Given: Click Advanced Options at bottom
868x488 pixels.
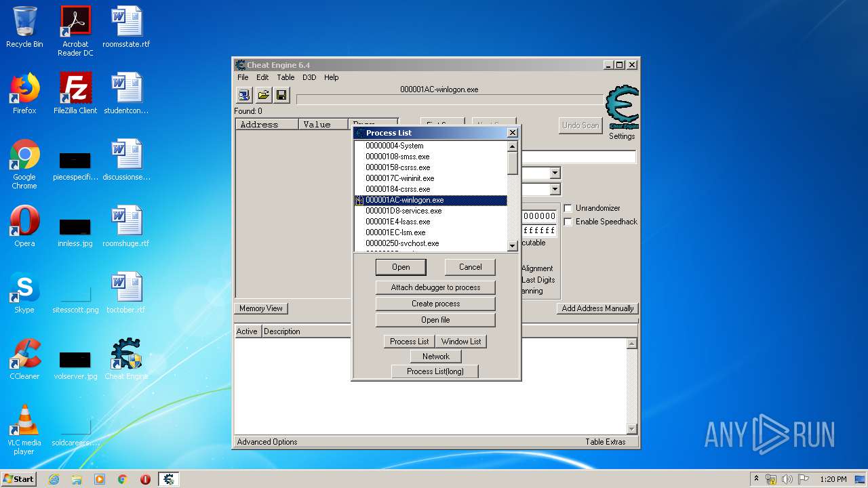Looking at the screenshot, I should pyautogui.click(x=267, y=442).
